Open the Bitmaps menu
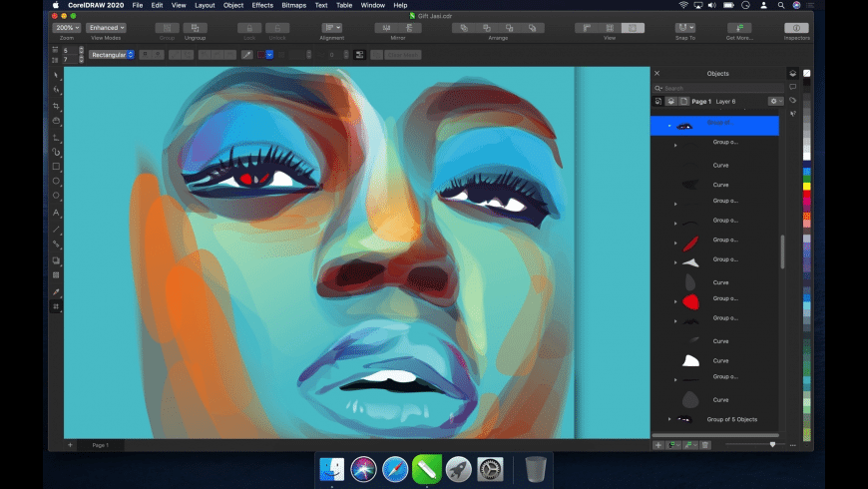The height and width of the screenshot is (489, 868). [x=293, y=5]
